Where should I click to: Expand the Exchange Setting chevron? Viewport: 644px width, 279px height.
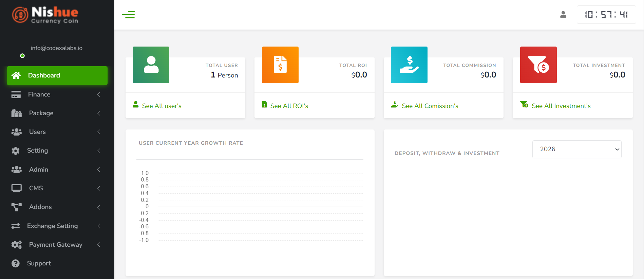click(99, 226)
